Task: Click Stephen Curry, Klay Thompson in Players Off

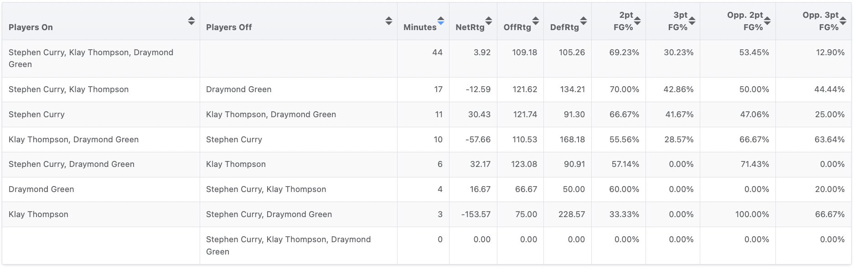Action: tap(266, 189)
